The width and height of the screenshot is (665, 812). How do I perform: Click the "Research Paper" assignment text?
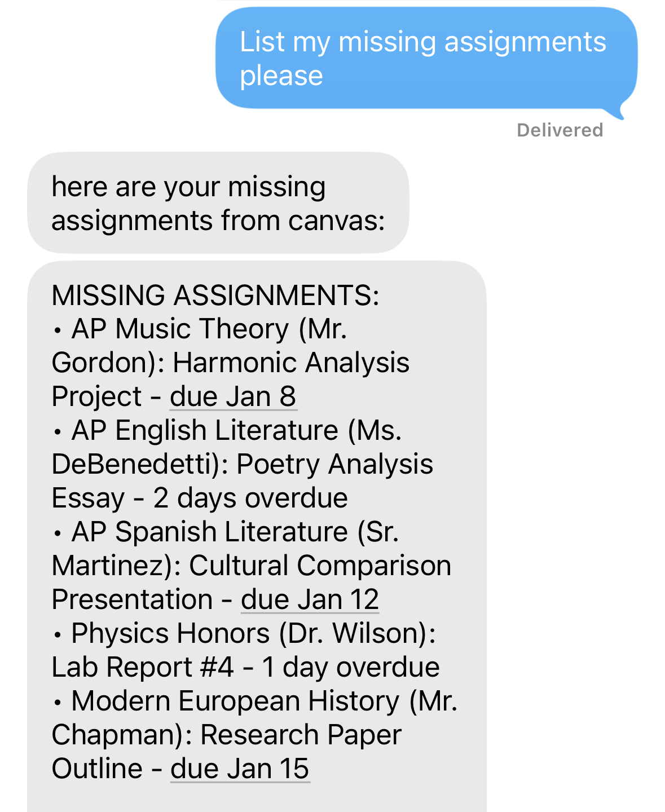[x=301, y=735]
